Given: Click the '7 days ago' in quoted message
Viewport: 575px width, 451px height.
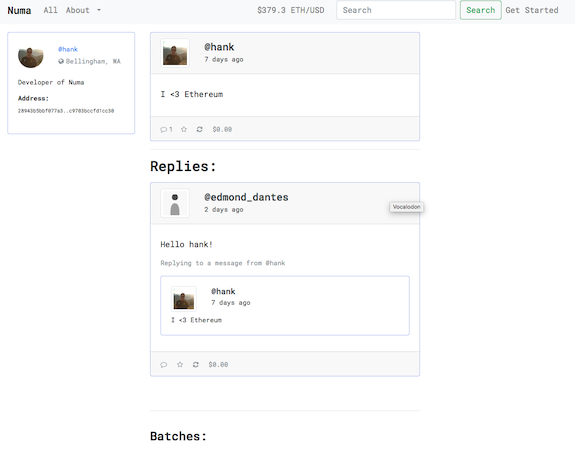Looking at the screenshot, I should pyautogui.click(x=231, y=303).
